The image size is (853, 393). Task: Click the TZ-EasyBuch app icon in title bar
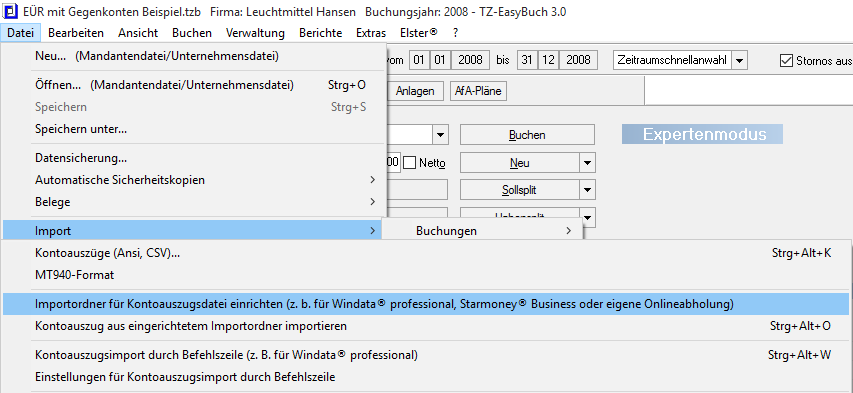pyautogui.click(x=10, y=12)
